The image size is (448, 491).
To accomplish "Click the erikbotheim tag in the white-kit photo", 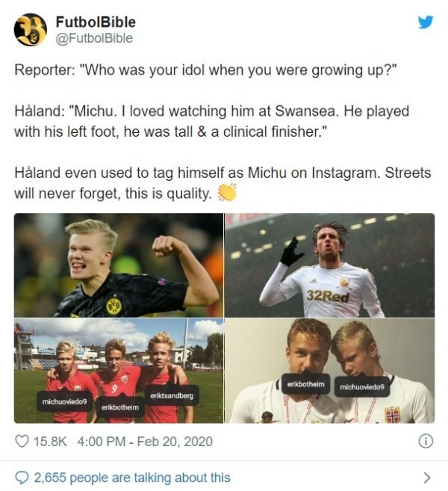I will pos(306,384).
